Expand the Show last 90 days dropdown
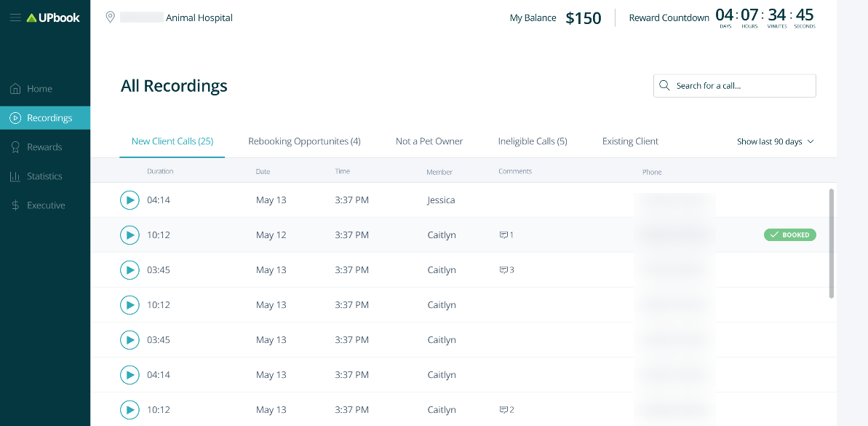 pos(775,142)
